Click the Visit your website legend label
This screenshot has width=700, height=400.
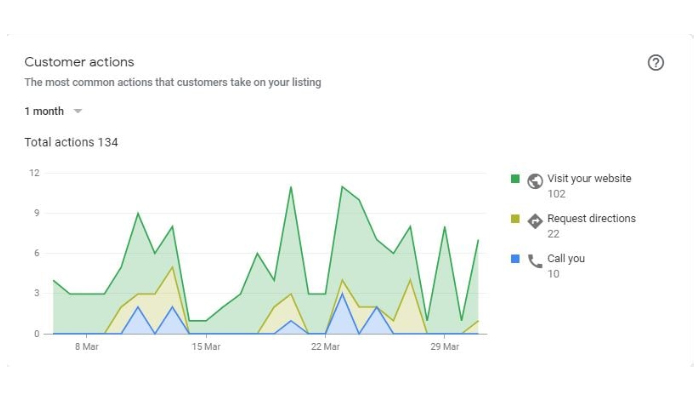(589, 178)
